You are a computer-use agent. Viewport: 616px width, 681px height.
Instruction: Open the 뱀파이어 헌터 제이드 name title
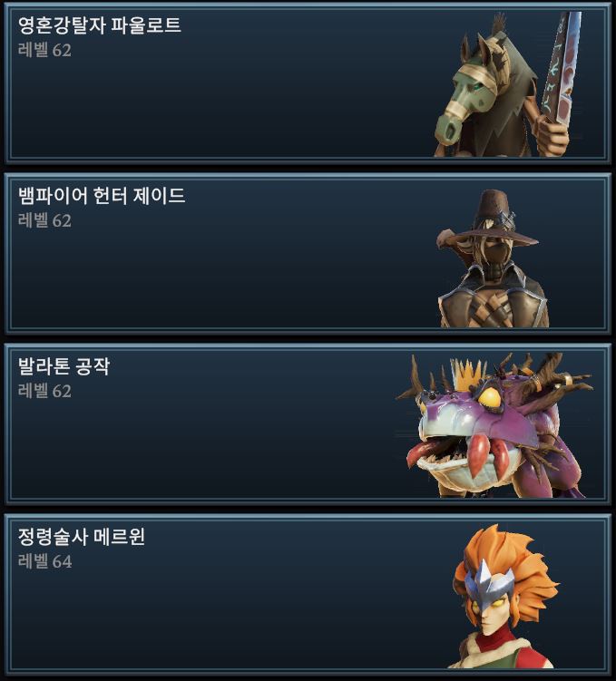102,196
